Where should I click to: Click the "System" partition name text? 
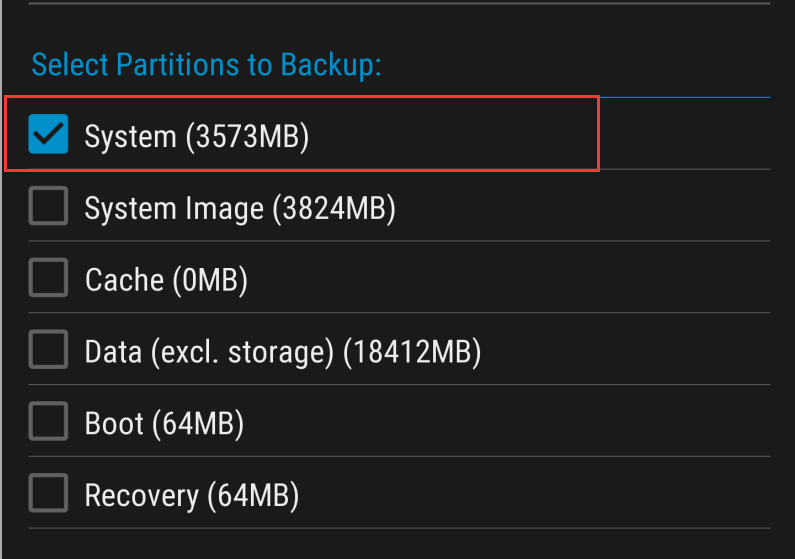pos(130,136)
